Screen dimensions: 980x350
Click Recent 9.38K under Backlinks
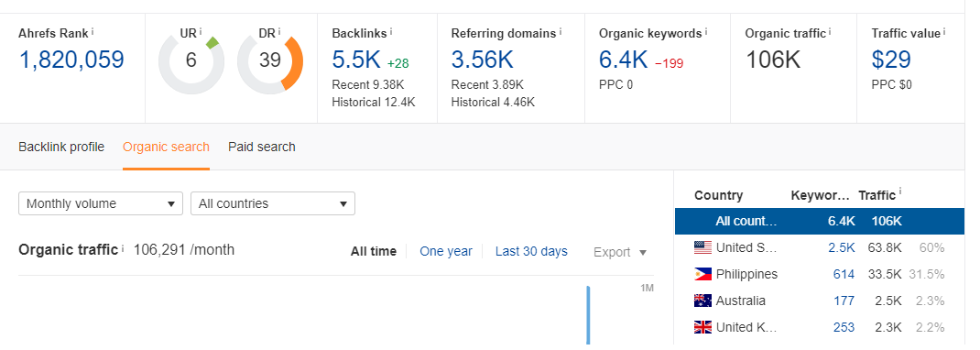point(368,84)
